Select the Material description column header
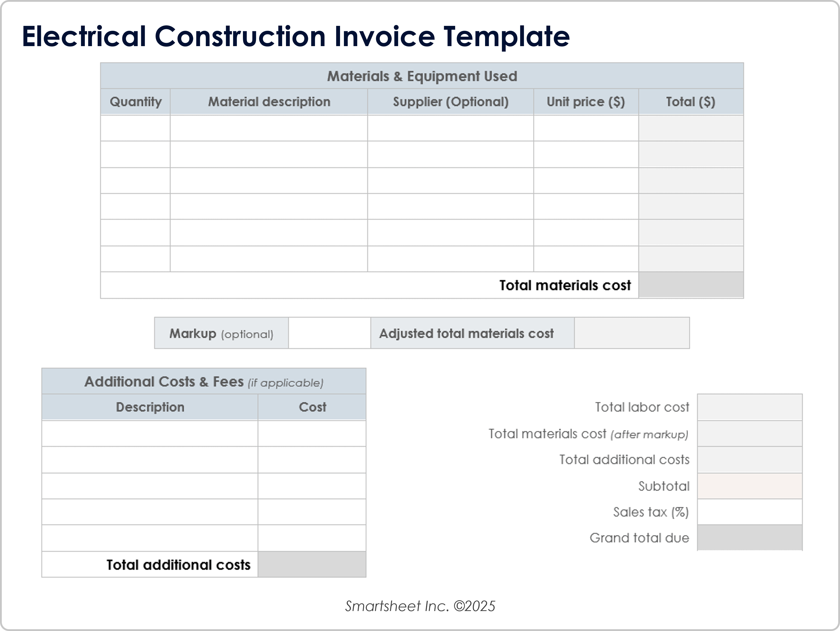The height and width of the screenshot is (631, 840). click(x=269, y=102)
